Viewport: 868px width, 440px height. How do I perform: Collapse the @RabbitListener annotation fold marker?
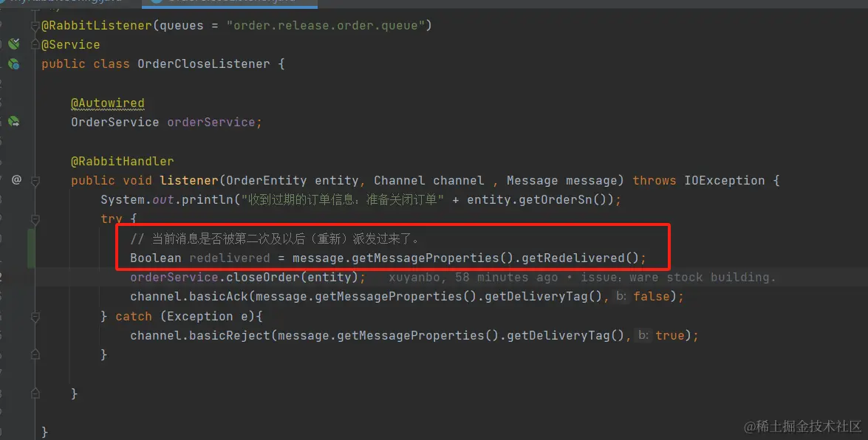click(35, 25)
